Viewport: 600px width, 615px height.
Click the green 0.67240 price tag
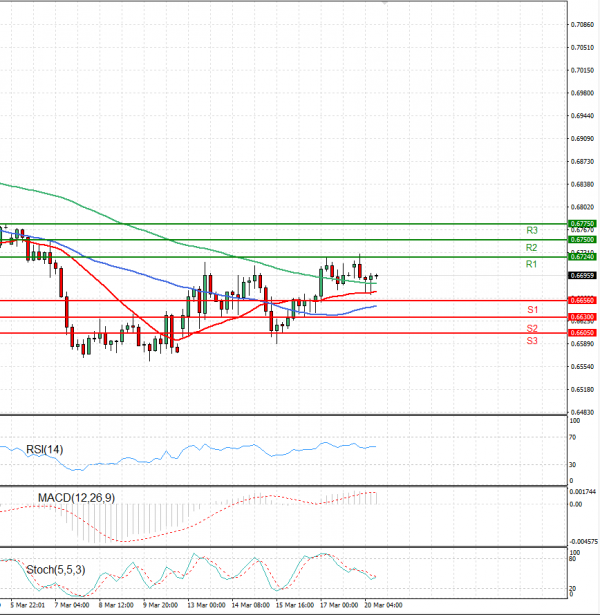pyautogui.click(x=582, y=257)
